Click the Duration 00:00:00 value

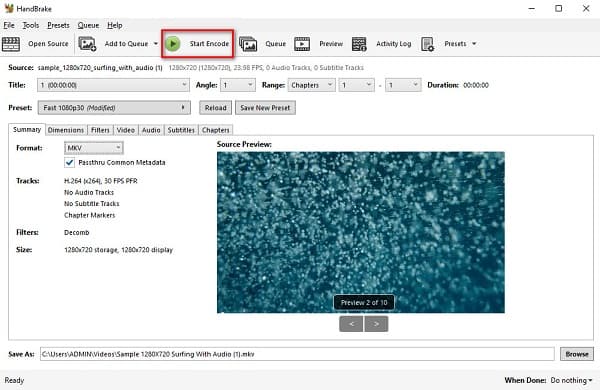click(x=476, y=85)
